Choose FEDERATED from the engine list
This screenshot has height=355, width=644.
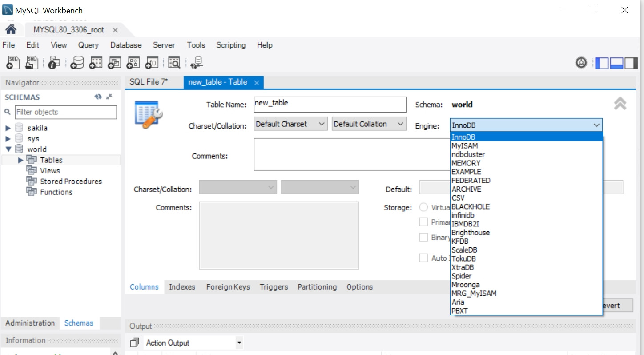526,181
